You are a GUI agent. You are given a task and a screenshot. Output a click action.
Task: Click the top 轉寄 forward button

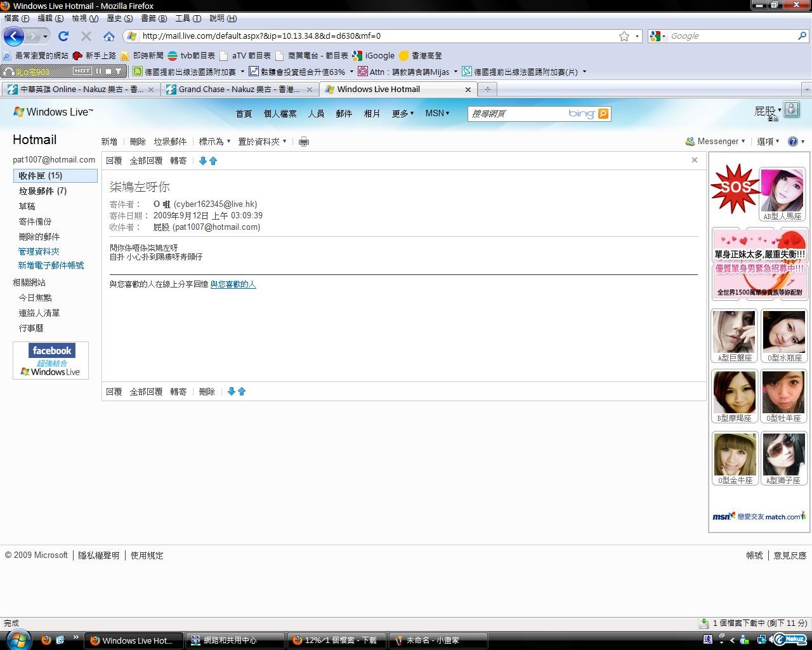[178, 161]
